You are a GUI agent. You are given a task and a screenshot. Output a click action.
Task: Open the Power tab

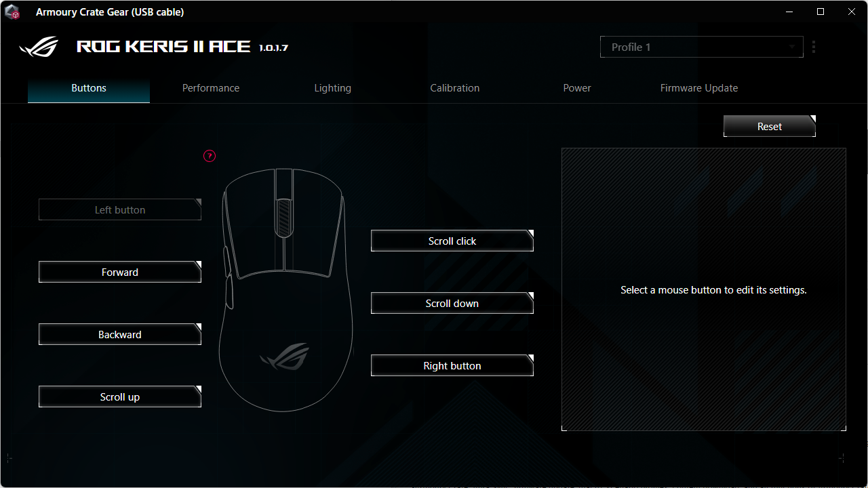(x=577, y=88)
